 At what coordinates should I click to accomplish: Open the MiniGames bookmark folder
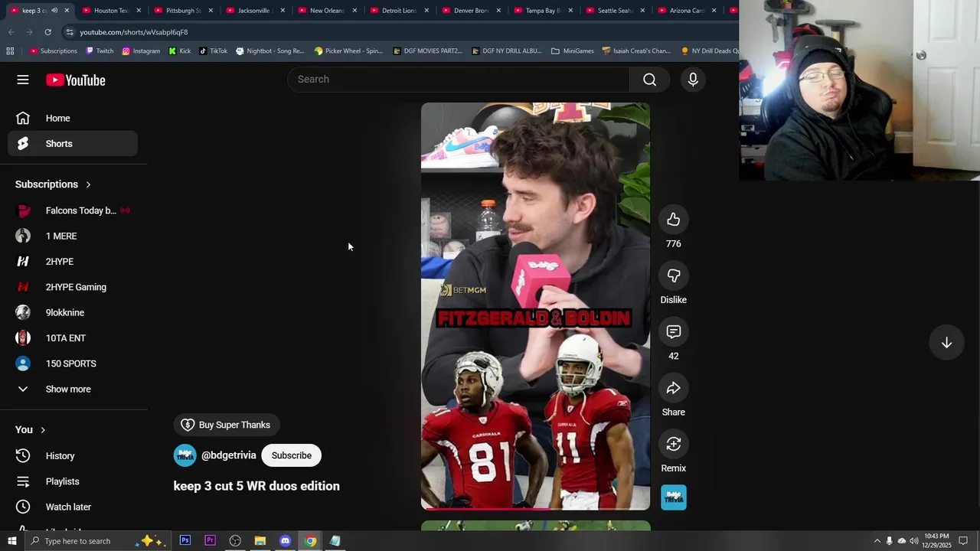[x=572, y=51]
